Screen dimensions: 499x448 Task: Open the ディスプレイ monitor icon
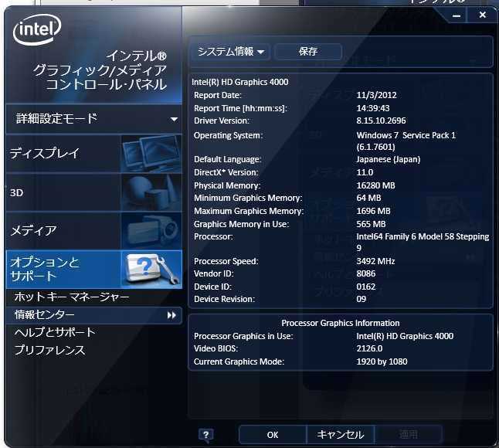151,154
